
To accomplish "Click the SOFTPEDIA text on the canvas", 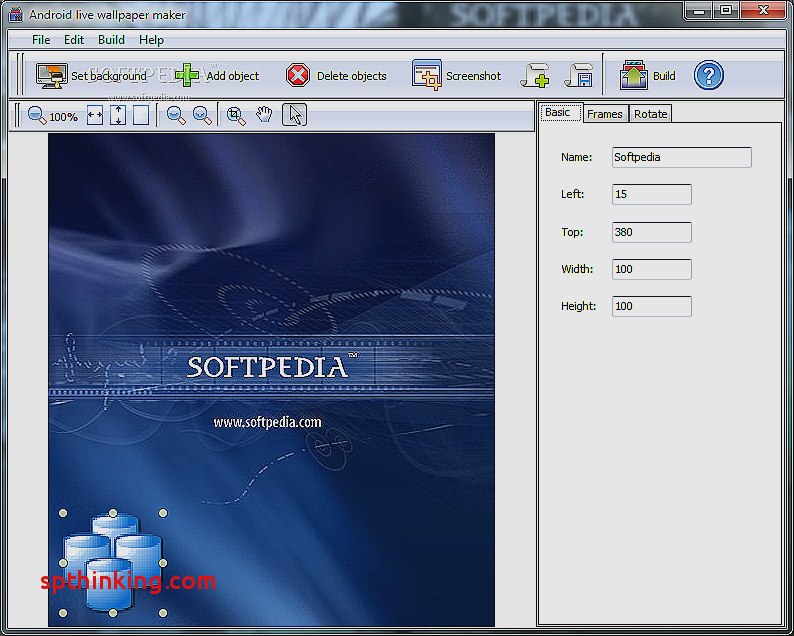I will coord(267,367).
